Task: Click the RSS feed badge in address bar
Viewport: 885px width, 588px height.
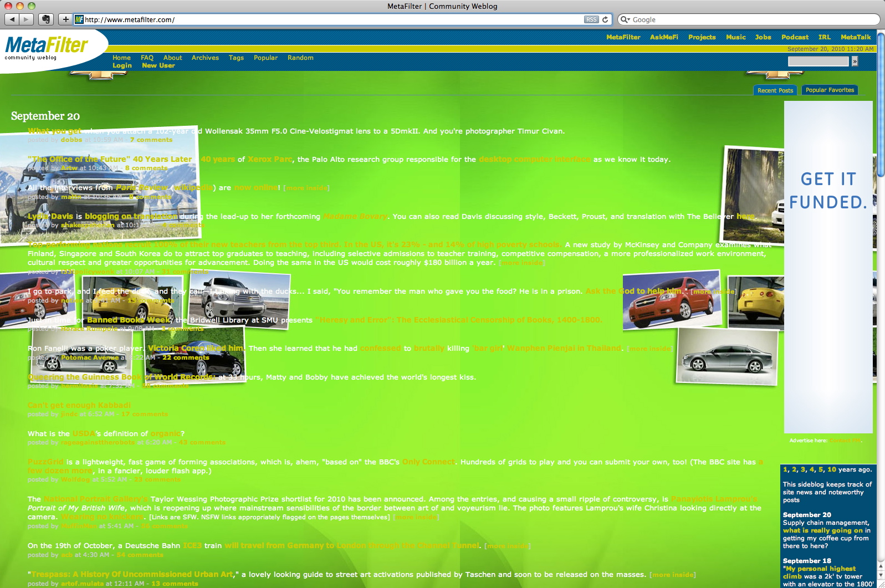Action: (591, 19)
